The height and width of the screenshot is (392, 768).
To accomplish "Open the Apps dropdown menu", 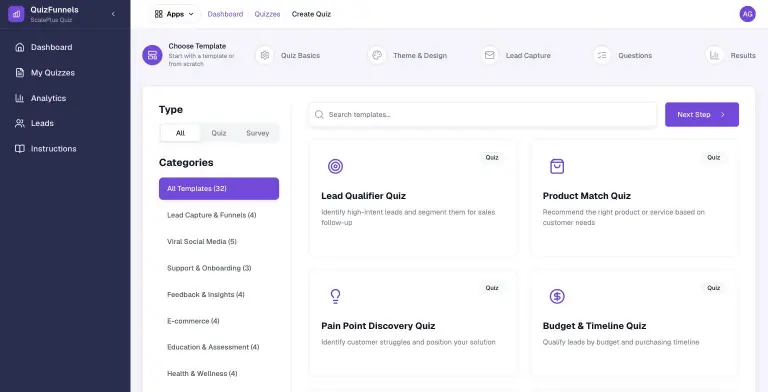I will (174, 14).
